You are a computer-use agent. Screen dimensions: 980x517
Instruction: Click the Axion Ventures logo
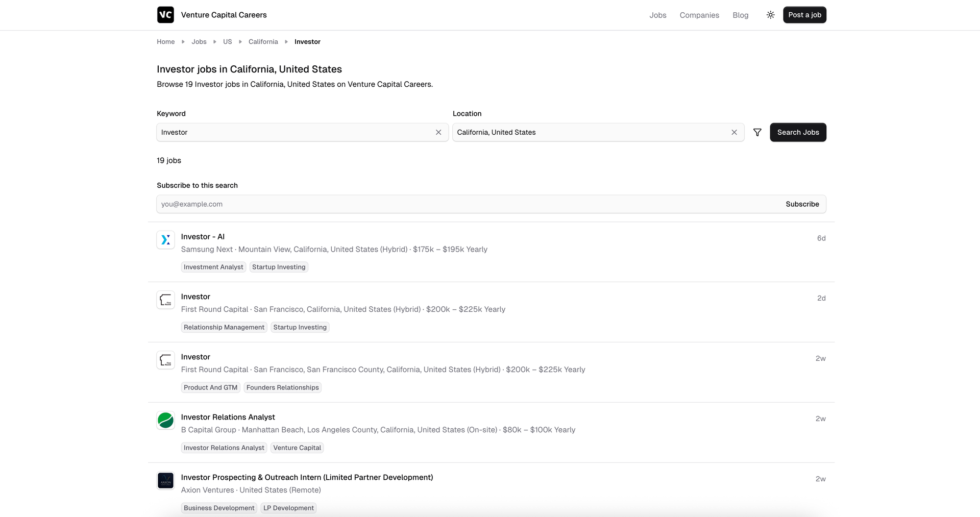tap(165, 481)
